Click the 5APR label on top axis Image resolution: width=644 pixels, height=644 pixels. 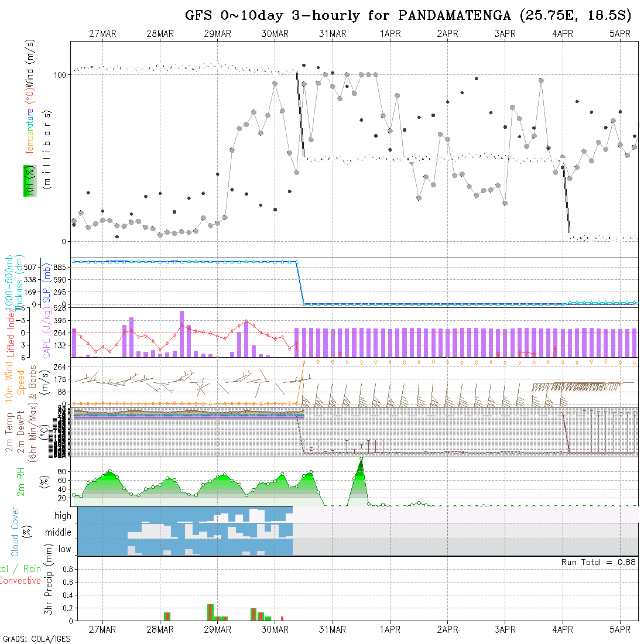[620, 34]
